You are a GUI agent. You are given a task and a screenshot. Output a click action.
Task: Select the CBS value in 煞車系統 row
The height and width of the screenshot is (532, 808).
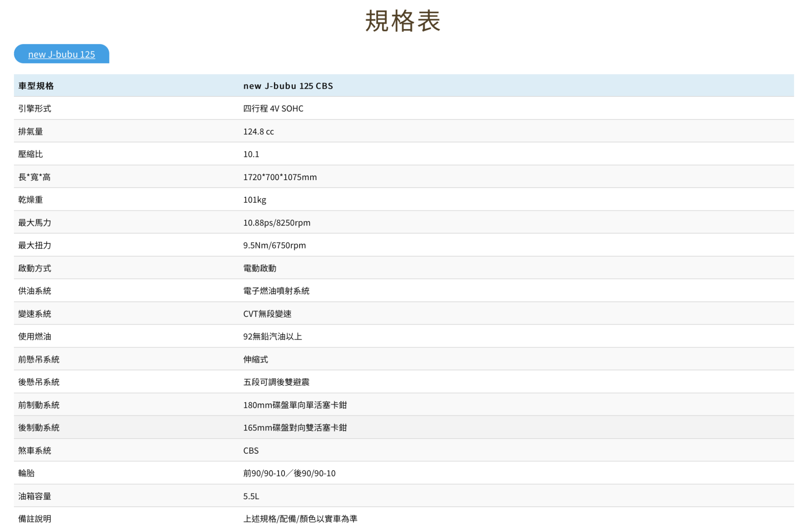click(251, 450)
